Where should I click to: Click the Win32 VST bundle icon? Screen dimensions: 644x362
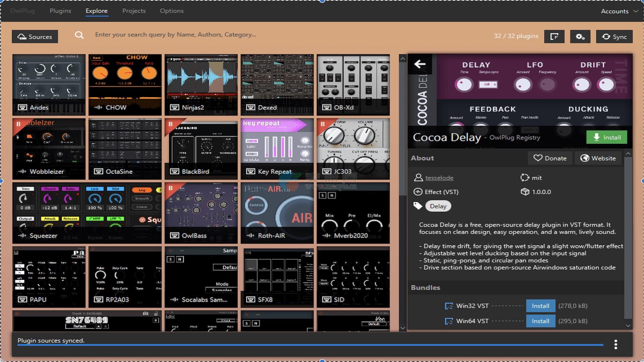pos(448,306)
